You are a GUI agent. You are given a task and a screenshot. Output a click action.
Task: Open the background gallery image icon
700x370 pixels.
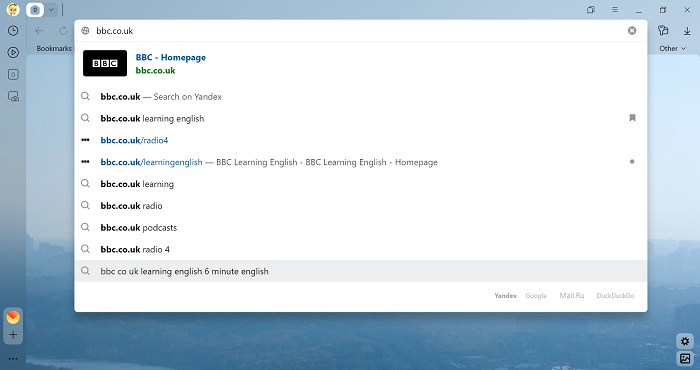point(685,358)
